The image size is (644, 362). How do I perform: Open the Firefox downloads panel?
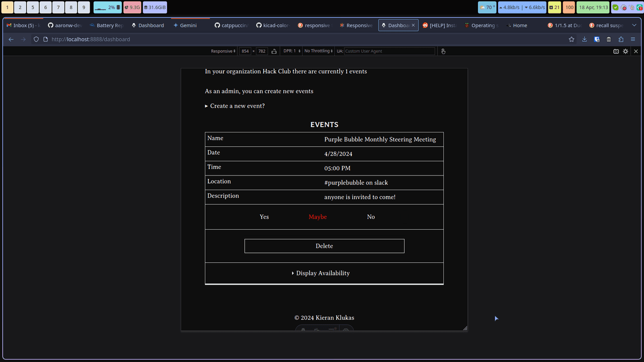click(x=584, y=39)
